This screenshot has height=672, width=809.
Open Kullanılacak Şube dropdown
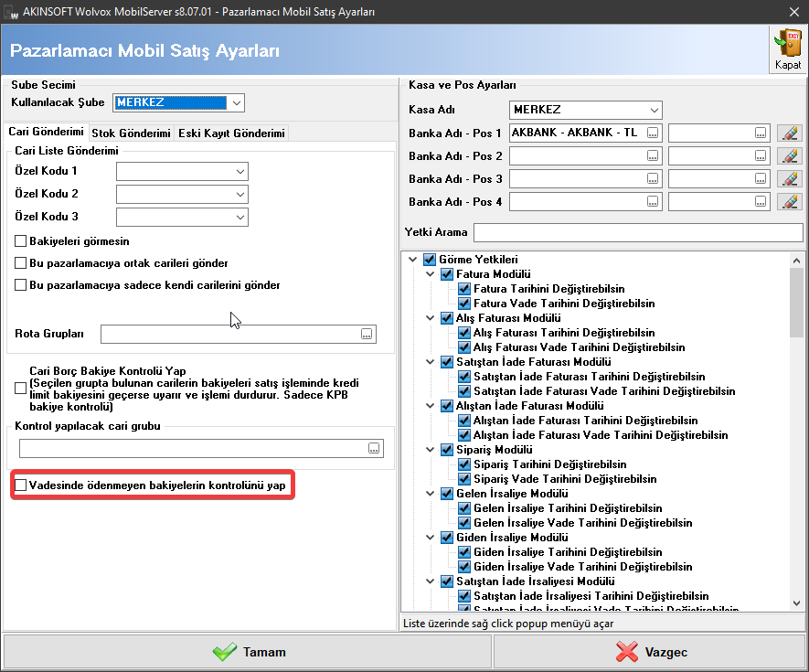237,102
